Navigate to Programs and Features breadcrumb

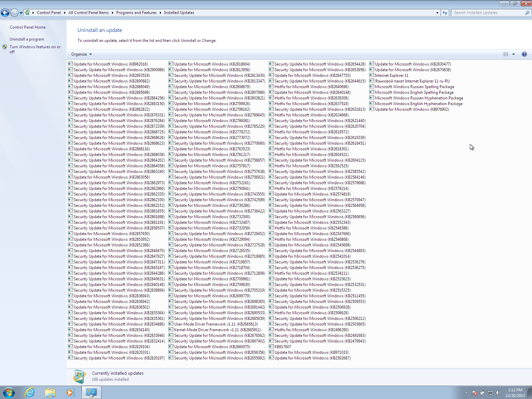tap(136, 13)
